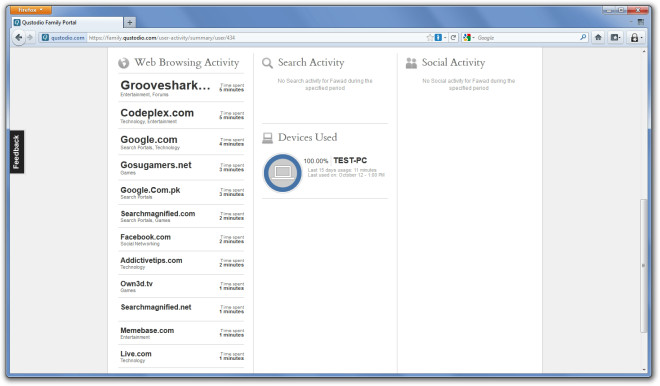The image size is (660, 386).
Task: Click the search magnifier in the search bar
Action: coord(583,37)
